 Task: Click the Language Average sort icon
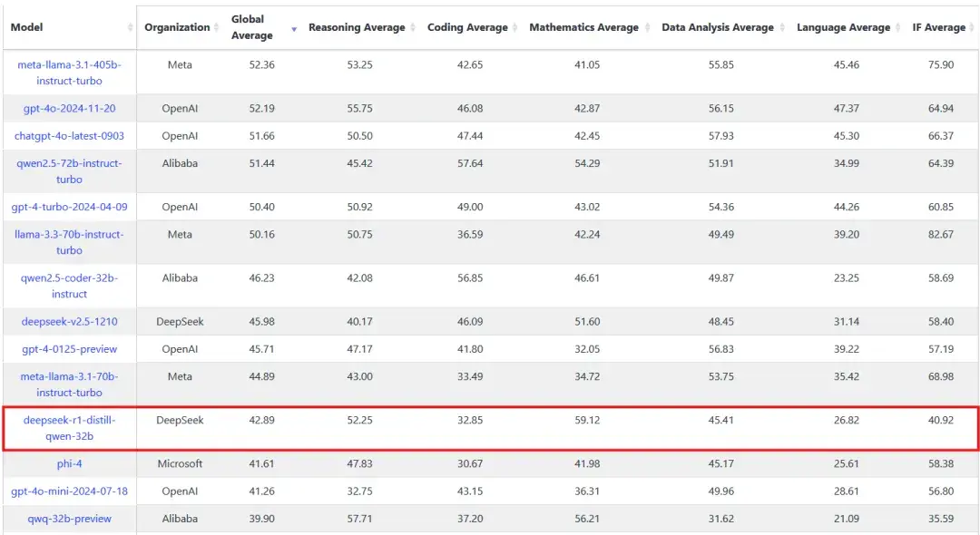(x=898, y=28)
